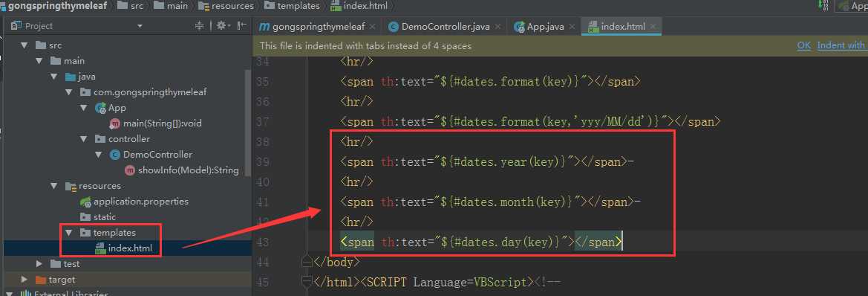Viewport: 868px width, 296px height.
Task: Click the DemoController class icon in tree
Action: tap(115, 154)
